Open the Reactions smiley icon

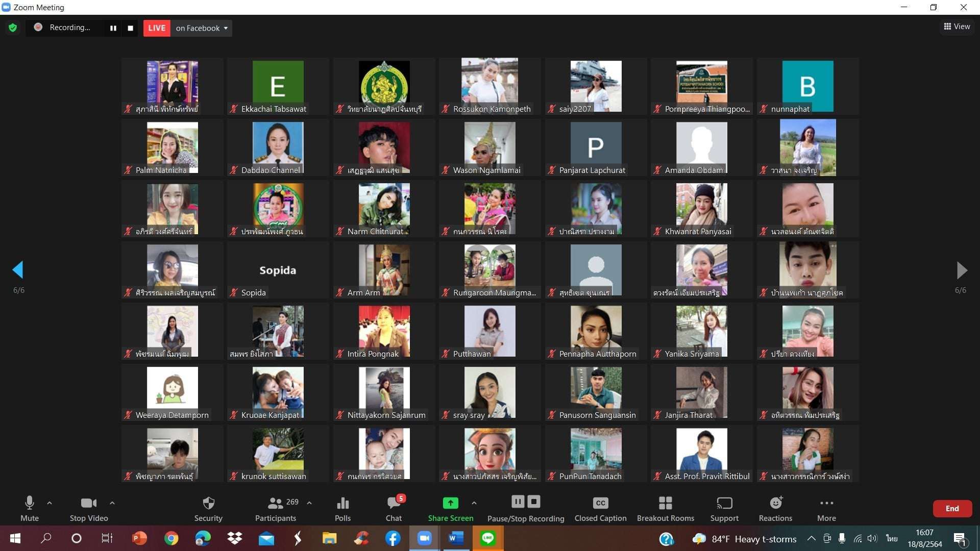(x=775, y=504)
